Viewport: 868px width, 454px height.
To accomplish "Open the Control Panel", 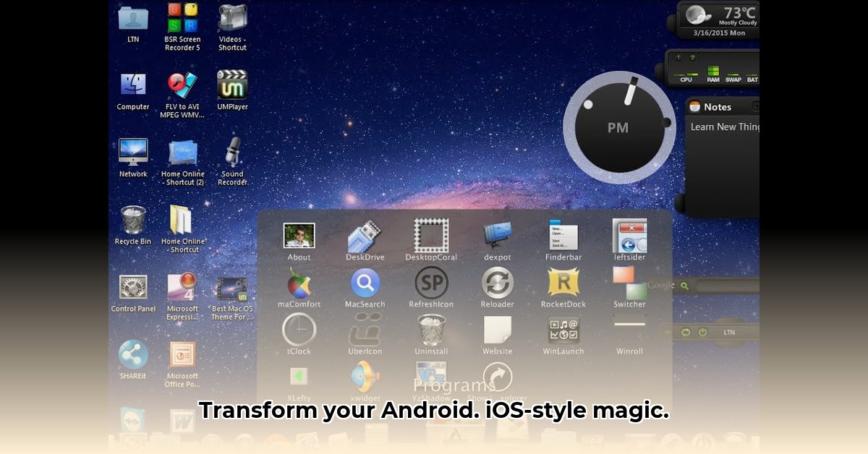I will coord(132,288).
